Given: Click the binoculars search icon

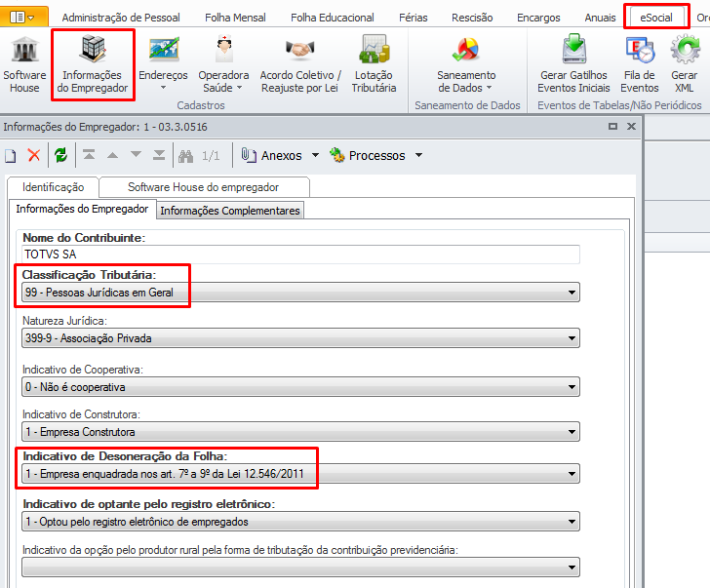Looking at the screenshot, I should click(185, 156).
